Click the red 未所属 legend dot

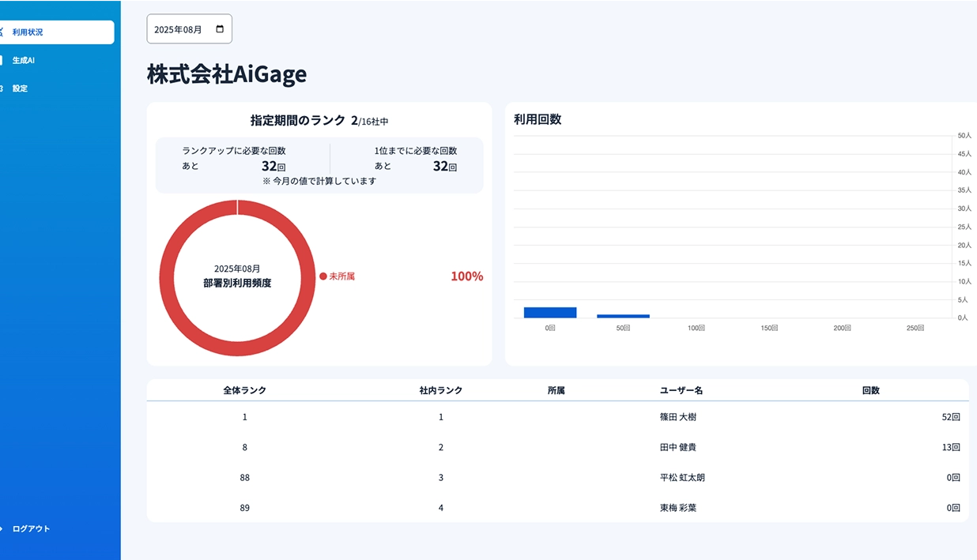pos(323,276)
